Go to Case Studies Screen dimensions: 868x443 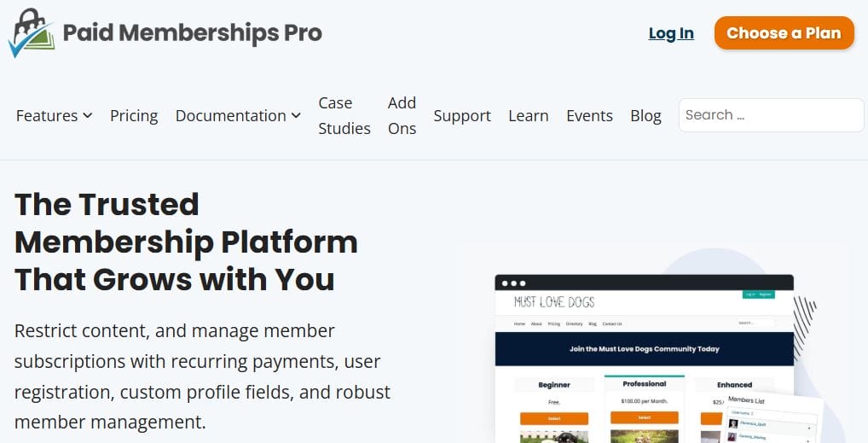coord(344,115)
